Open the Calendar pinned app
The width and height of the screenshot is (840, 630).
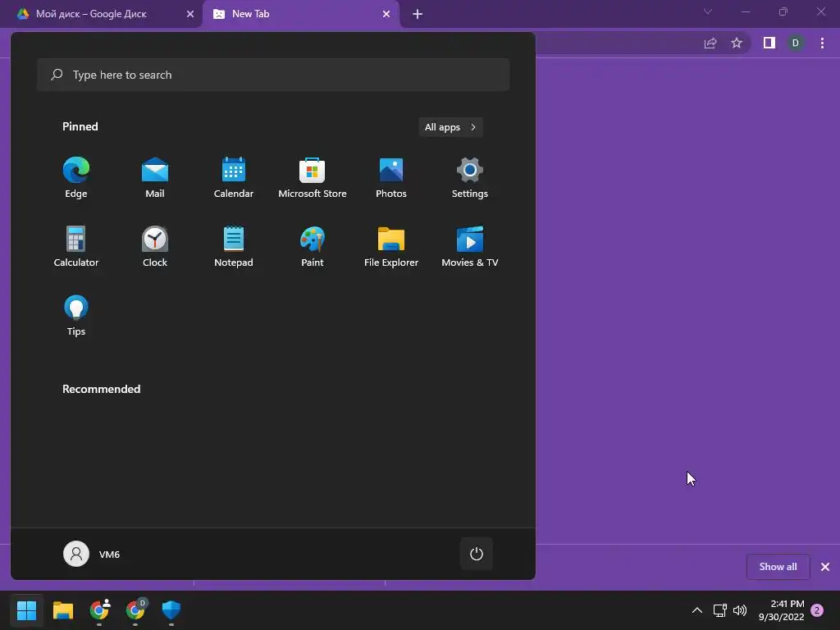234,178
